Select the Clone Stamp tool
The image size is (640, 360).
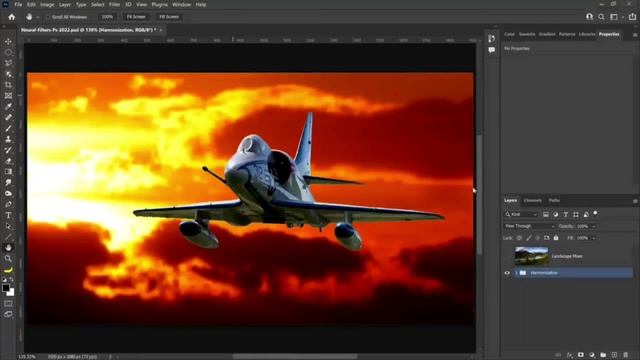pos(8,139)
